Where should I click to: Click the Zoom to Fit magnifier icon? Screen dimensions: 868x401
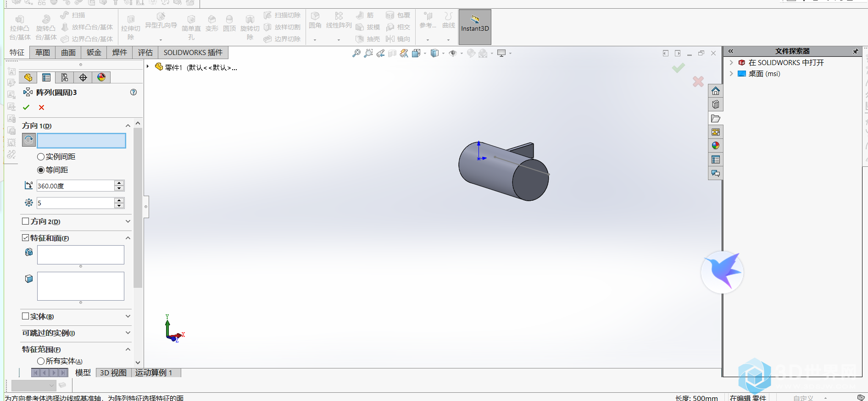click(356, 54)
